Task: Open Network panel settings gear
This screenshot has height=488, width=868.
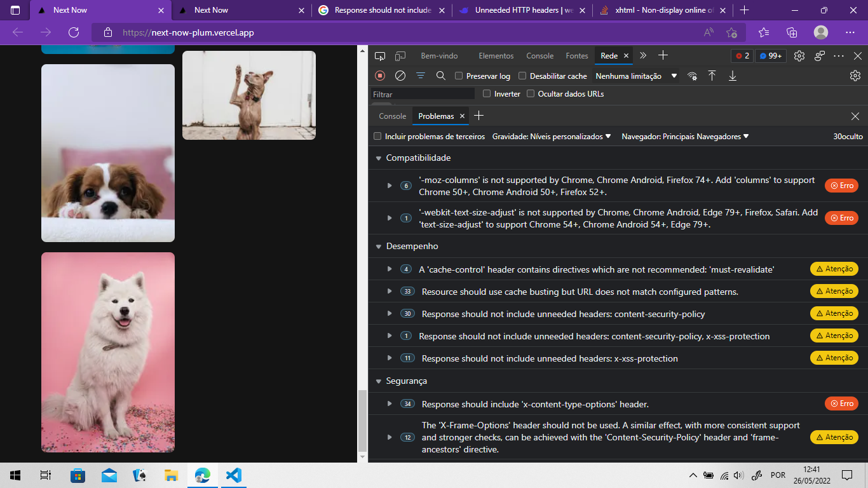Action: pos(855,76)
